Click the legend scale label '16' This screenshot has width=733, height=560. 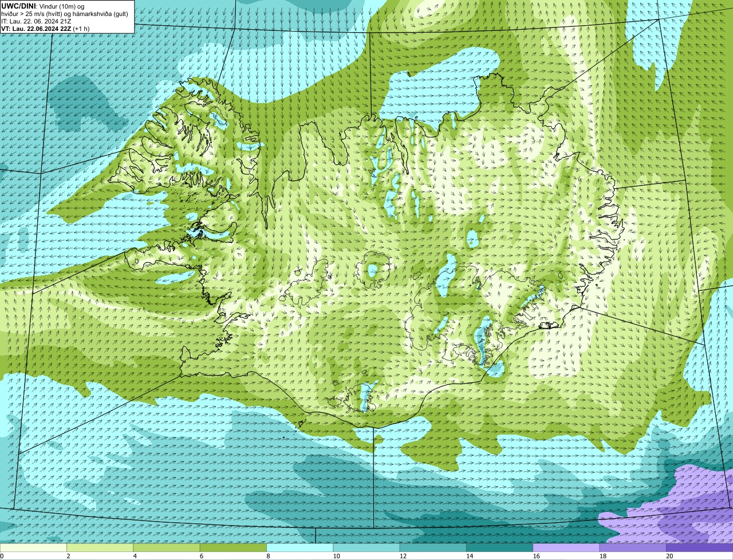pos(537,556)
